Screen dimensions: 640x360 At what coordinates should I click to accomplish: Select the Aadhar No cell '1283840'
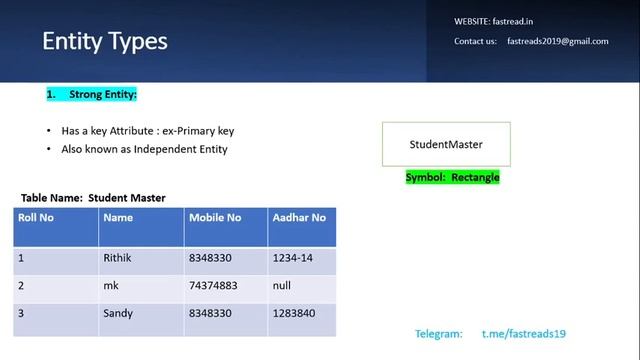pyautogui.click(x=302, y=320)
